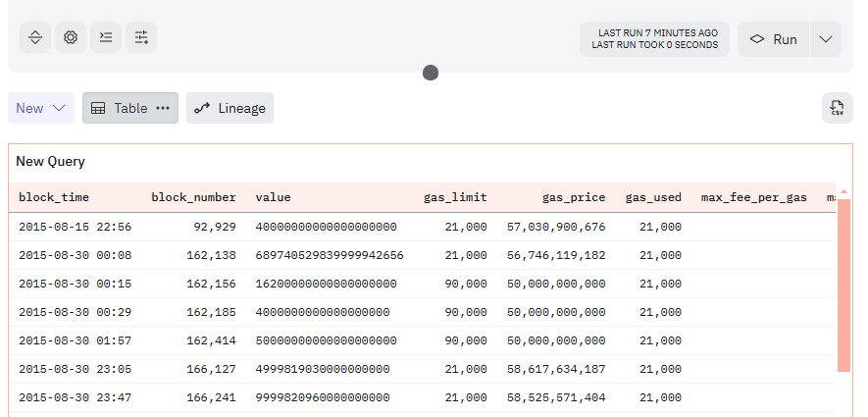This screenshot has height=417, width=868.
Task: Sort by block_time column header
Action: click(x=54, y=197)
